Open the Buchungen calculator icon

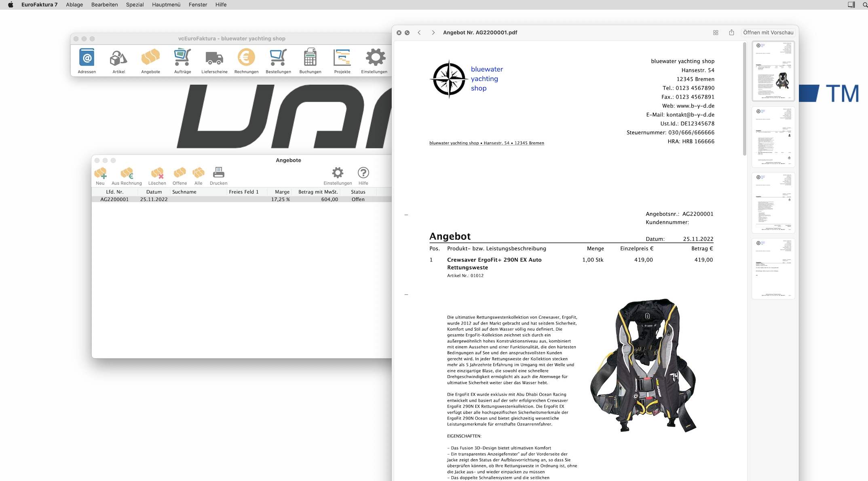coord(310,58)
